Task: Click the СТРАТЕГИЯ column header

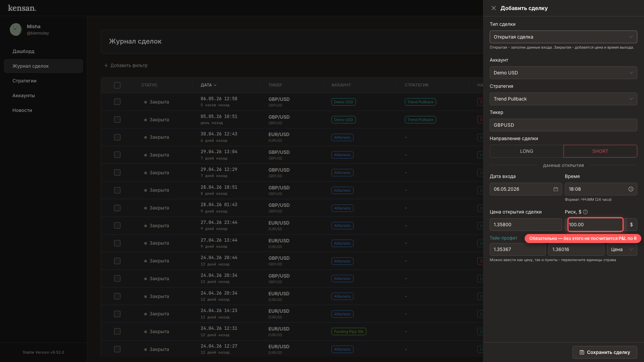Action: [416, 85]
